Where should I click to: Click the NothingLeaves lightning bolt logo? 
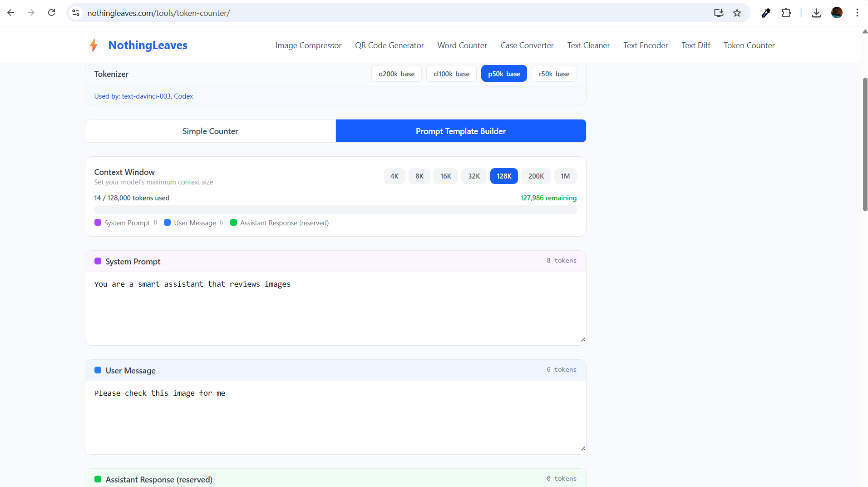(93, 45)
